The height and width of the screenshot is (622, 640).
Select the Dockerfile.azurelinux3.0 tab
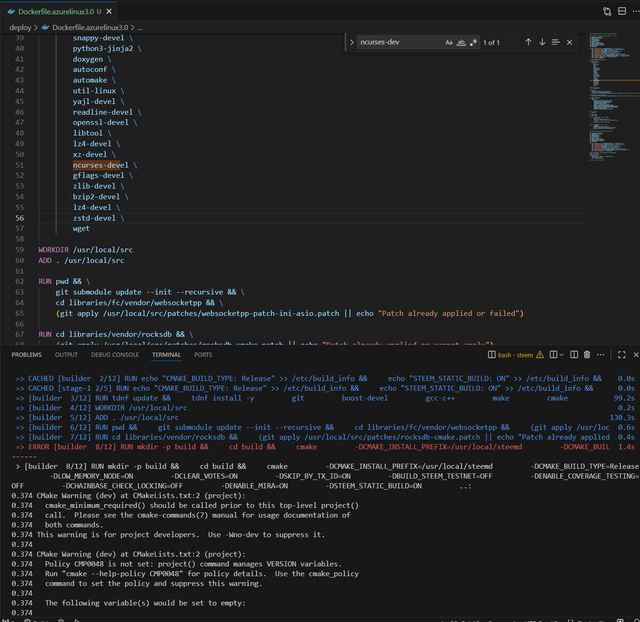tap(59, 11)
